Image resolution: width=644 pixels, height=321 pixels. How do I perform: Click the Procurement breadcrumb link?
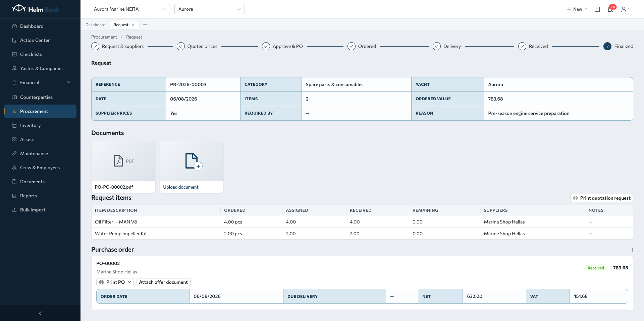tap(104, 37)
